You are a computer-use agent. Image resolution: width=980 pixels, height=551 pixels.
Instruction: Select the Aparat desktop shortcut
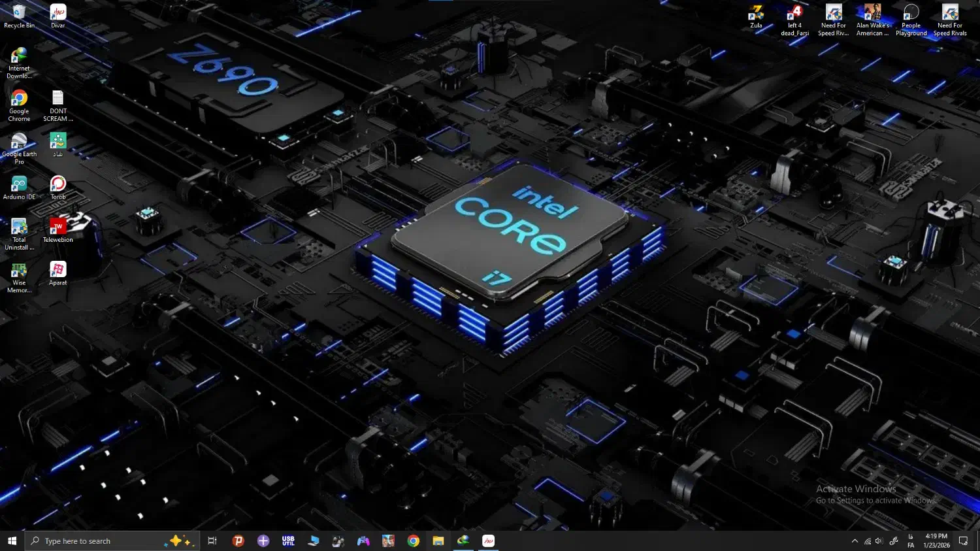click(58, 271)
